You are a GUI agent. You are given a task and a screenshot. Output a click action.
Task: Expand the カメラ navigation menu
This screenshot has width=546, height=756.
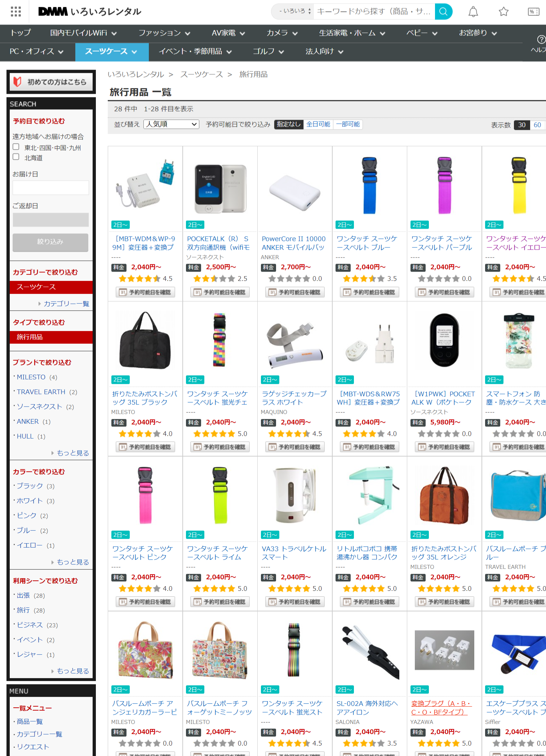[282, 33]
